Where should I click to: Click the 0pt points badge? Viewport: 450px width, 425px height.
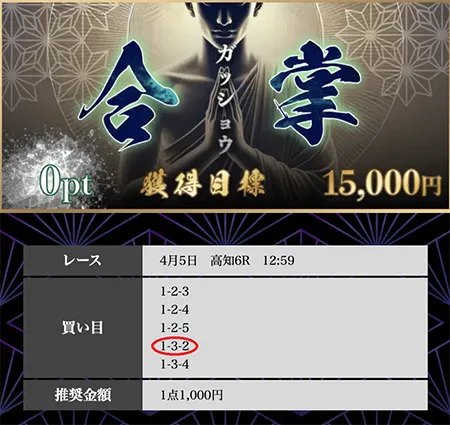[x=66, y=185]
